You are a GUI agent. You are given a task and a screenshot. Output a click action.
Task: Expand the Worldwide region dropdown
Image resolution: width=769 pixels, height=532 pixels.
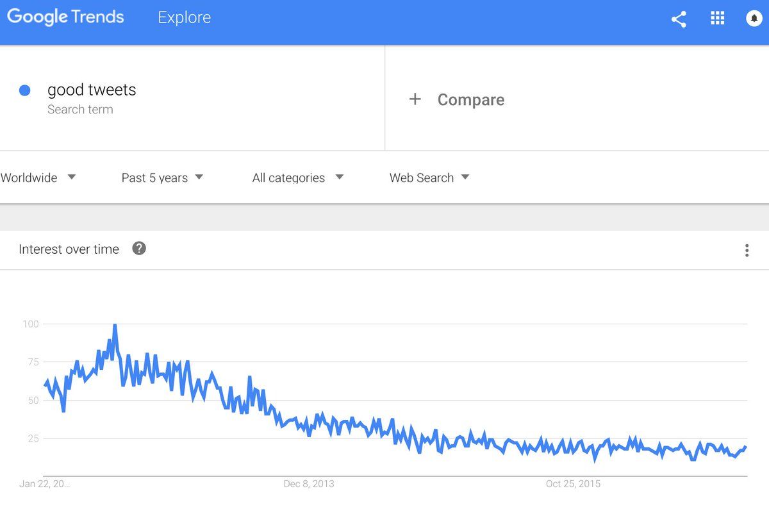pos(38,178)
